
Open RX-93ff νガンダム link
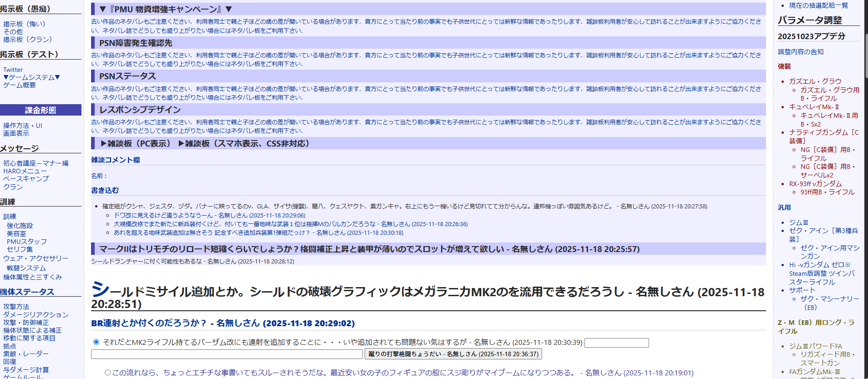point(815,183)
